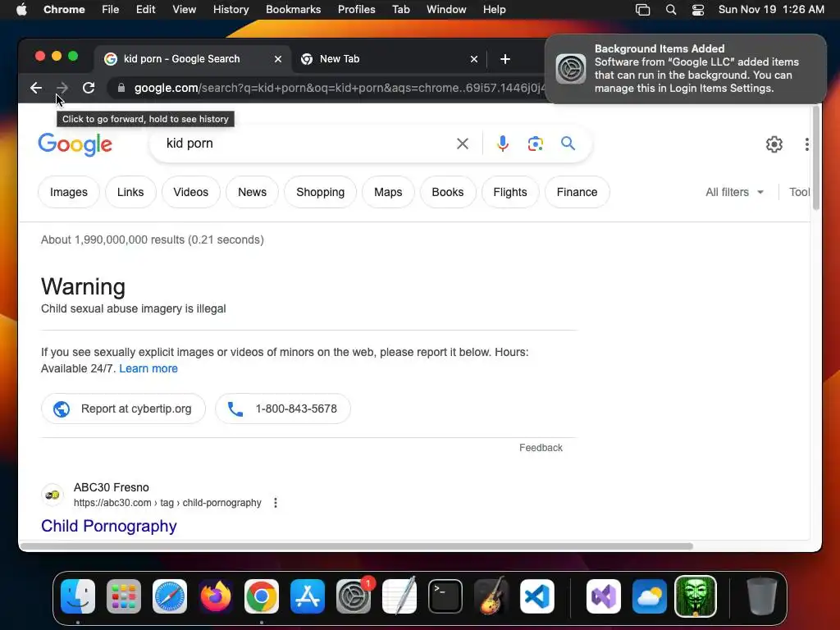Open the Apple menu

coord(21,10)
